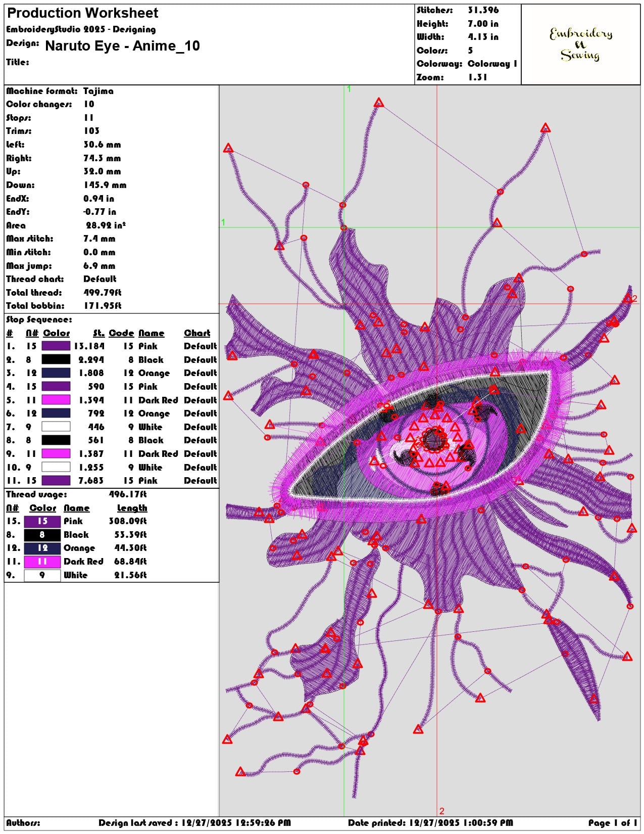Click the 'Title:' label
The image size is (644, 834).
coord(18,62)
